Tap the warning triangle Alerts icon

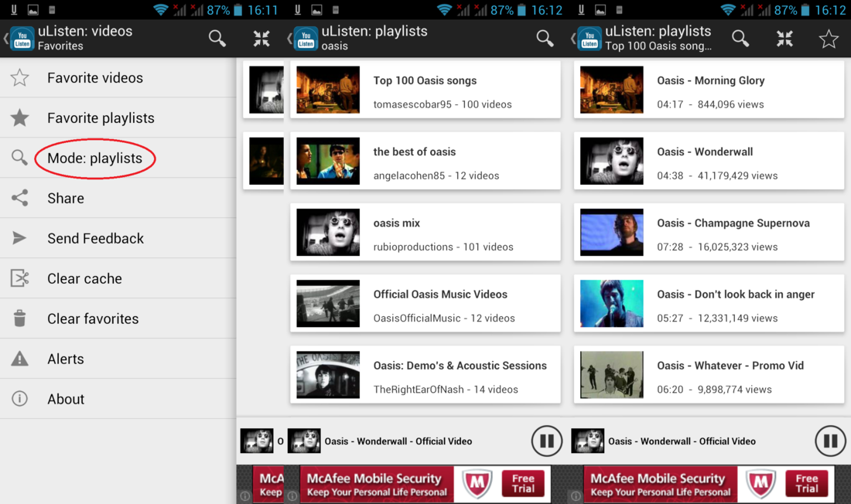click(x=19, y=358)
